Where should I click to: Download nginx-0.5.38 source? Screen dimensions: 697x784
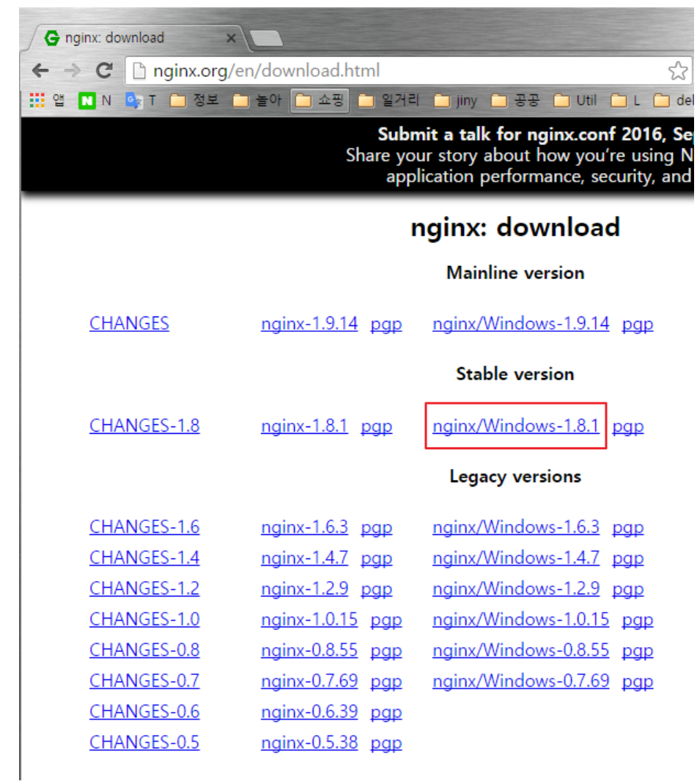(x=309, y=743)
